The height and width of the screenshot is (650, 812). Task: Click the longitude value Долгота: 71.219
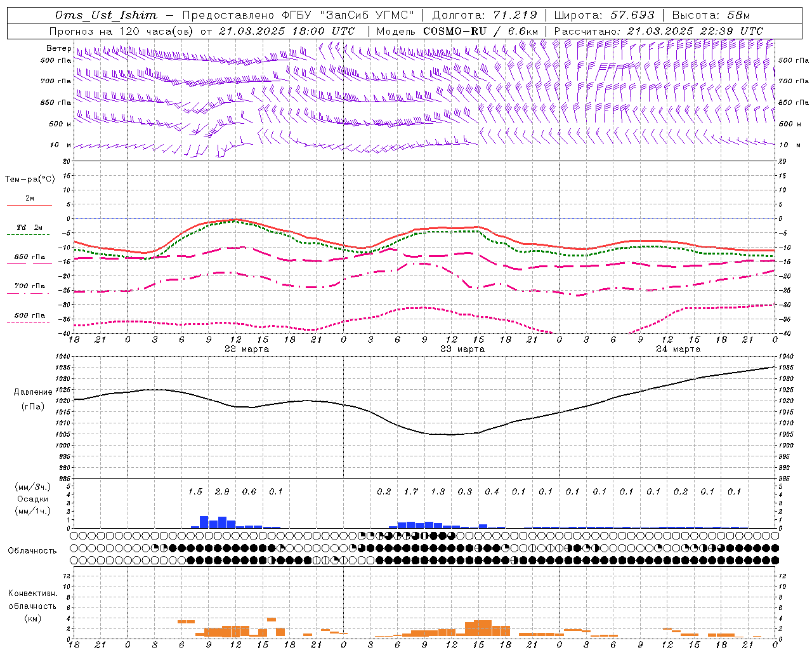[x=485, y=15]
